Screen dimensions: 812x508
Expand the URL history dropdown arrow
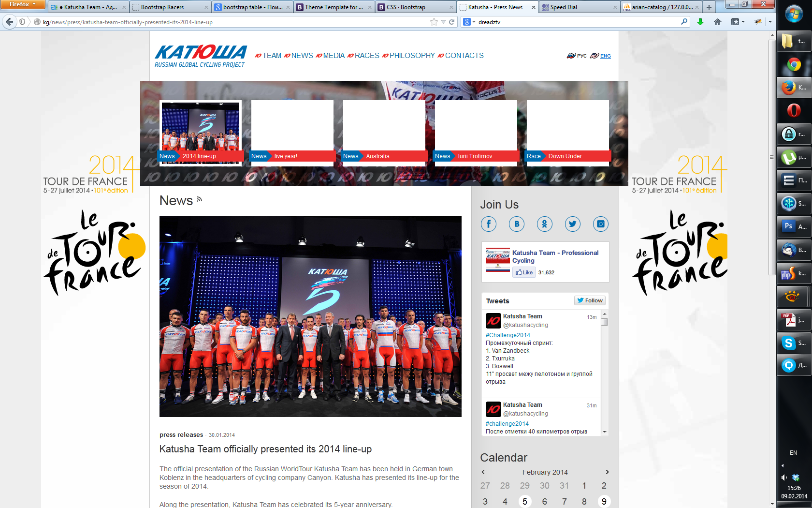[x=443, y=22]
